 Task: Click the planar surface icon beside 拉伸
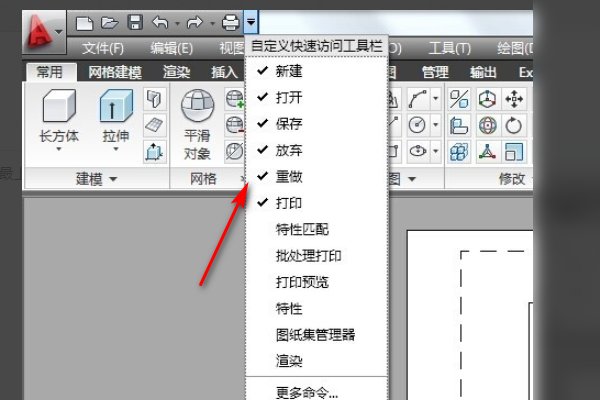(x=155, y=125)
